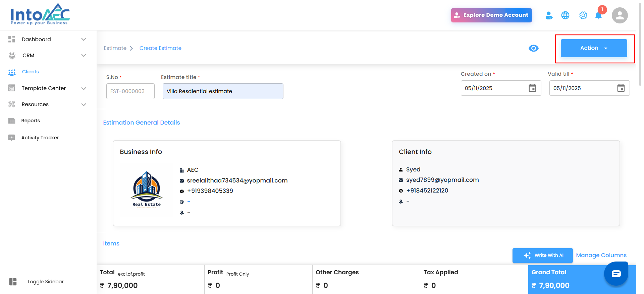Screen dimensions: 644x294
Task: Expand the CRM menu chevron
Action: 84,56
